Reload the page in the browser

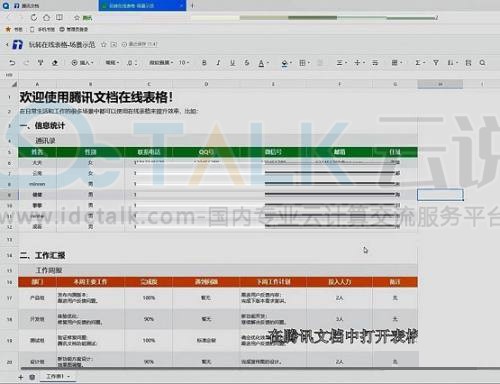(34, 17)
